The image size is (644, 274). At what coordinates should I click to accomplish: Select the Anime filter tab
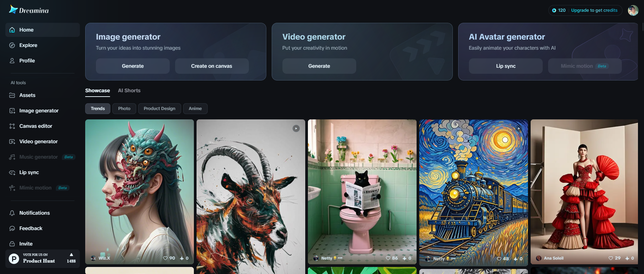click(x=195, y=109)
